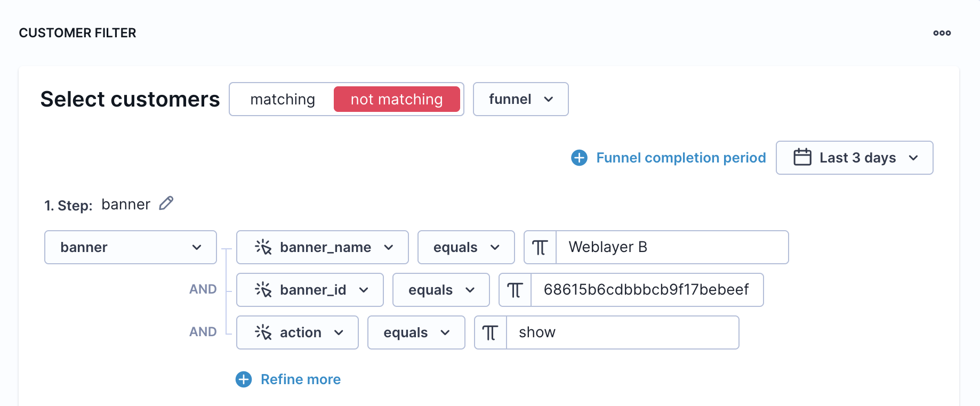
Task: Click the '1. Step:' label
Action: click(x=68, y=205)
